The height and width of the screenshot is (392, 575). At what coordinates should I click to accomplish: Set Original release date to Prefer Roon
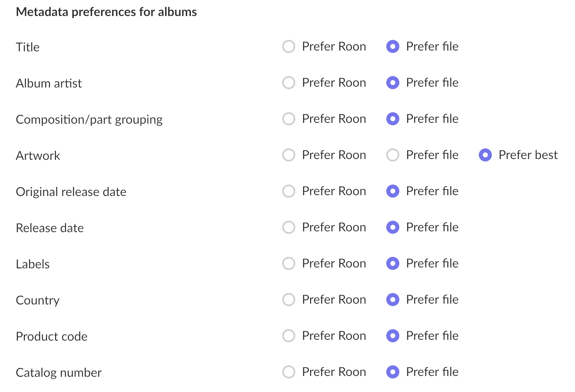(289, 191)
